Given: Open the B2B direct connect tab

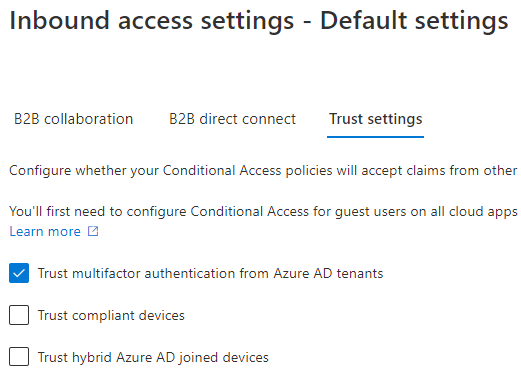Looking at the screenshot, I should 232,119.
